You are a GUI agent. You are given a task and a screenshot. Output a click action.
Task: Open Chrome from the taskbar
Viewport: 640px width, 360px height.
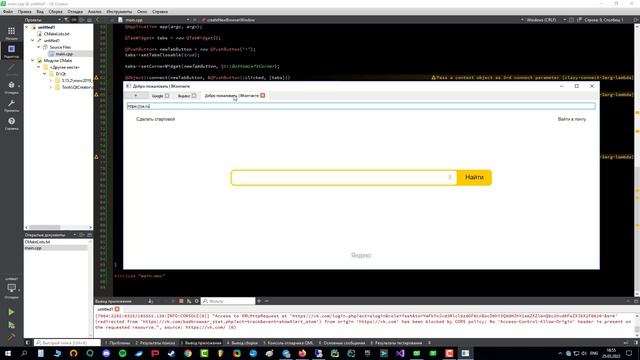coord(188,353)
